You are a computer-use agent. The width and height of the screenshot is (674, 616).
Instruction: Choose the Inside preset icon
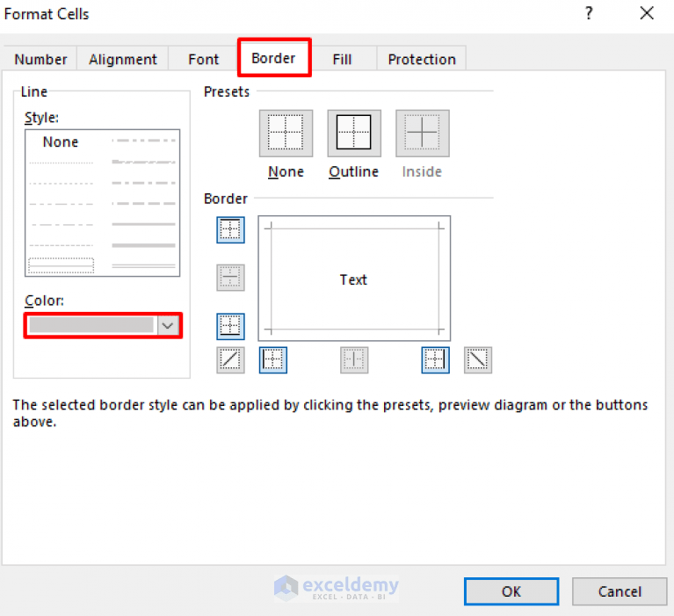[x=423, y=134]
